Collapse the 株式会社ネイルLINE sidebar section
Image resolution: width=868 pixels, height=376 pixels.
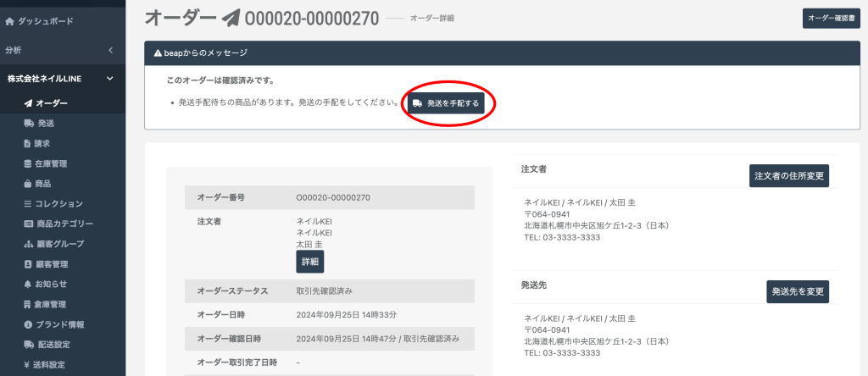109,79
